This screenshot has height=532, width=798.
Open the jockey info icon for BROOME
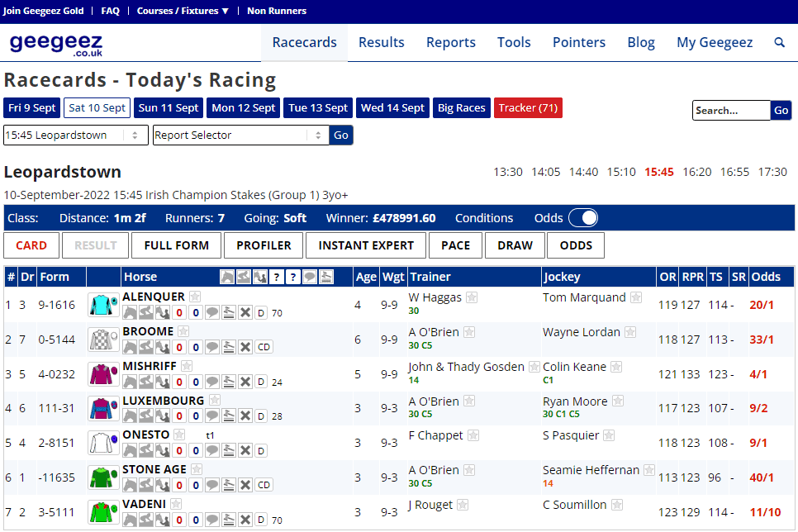click(x=145, y=347)
